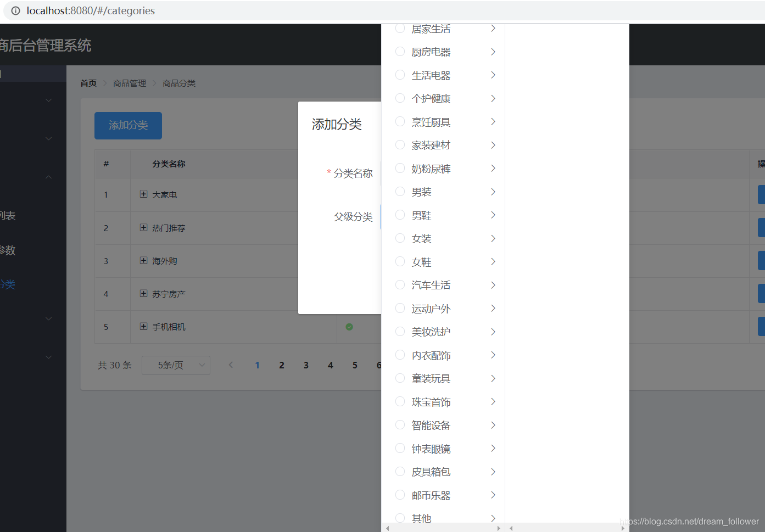
Task: Go to previous page arrow in pagination
Action: point(231,365)
